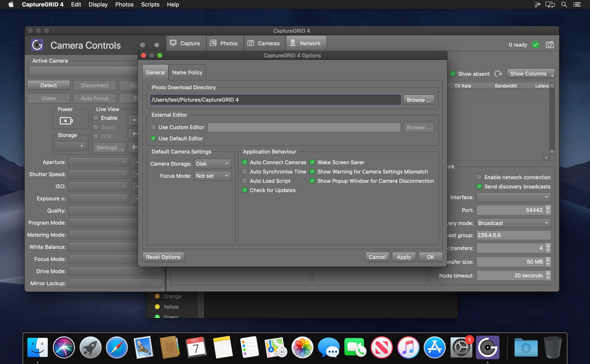Click the Detect button in Camera Controls

(x=49, y=85)
